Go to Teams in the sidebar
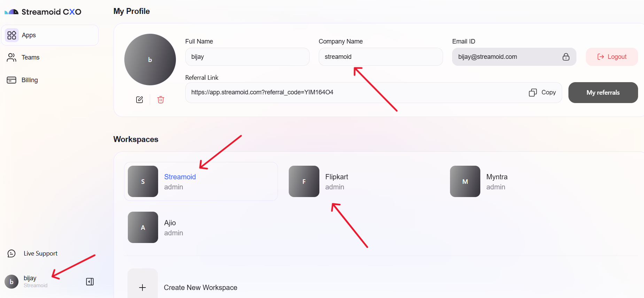Screen dimensions: 644x298 point(30,57)
